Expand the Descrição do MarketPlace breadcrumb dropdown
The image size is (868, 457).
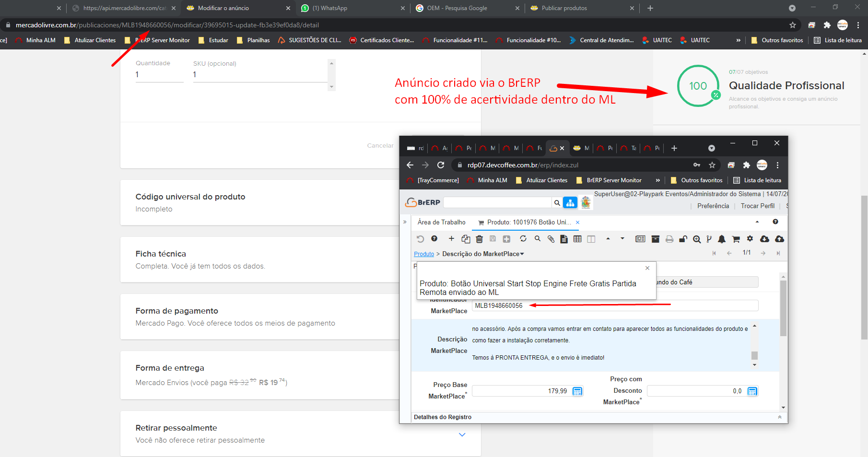522,254
